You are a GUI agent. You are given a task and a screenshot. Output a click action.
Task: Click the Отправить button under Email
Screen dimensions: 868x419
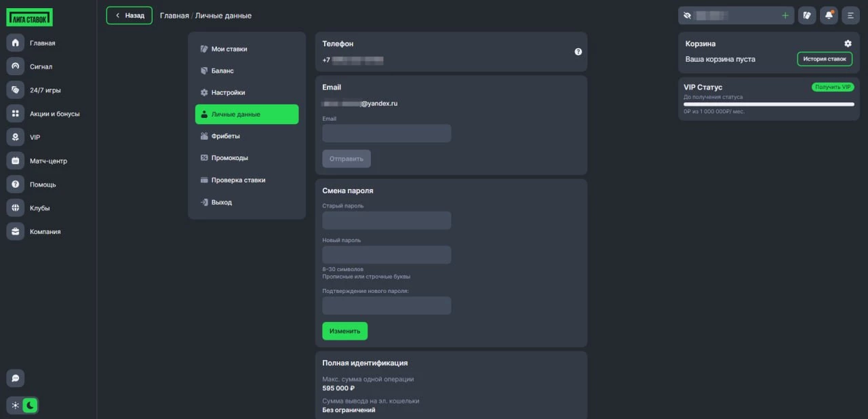tap(347, 159)
